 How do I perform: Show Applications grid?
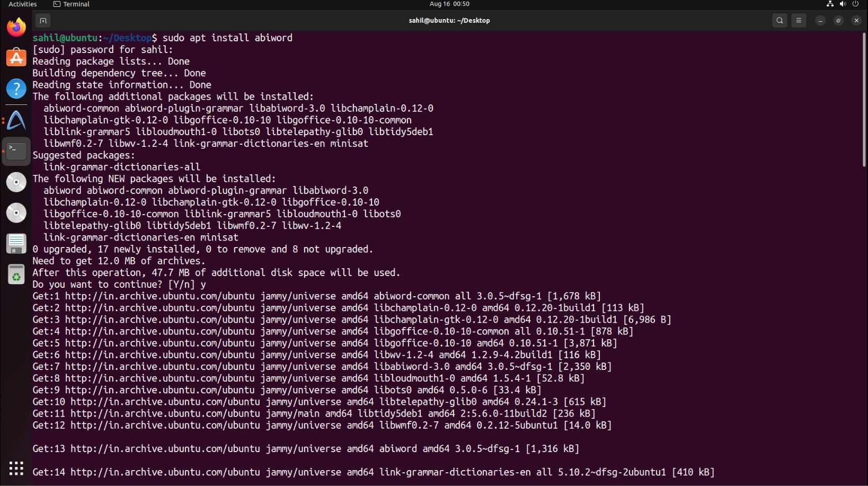tap(16, 468)
